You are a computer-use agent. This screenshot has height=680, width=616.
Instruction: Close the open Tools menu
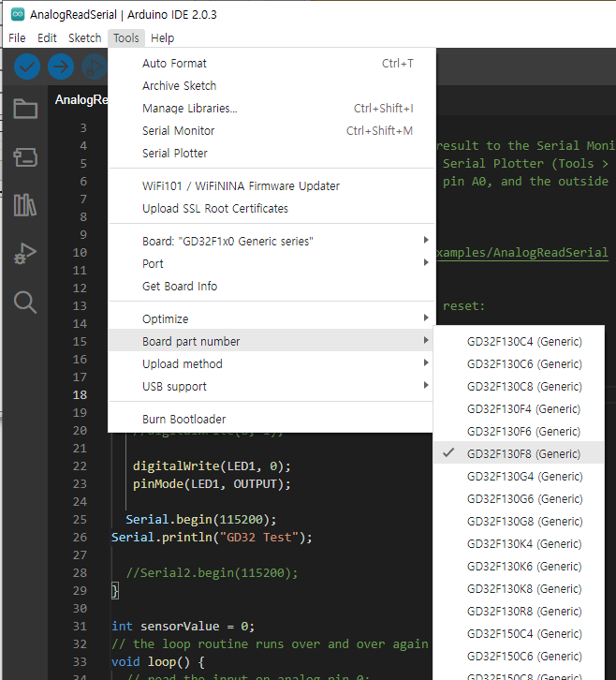point(126,38)
